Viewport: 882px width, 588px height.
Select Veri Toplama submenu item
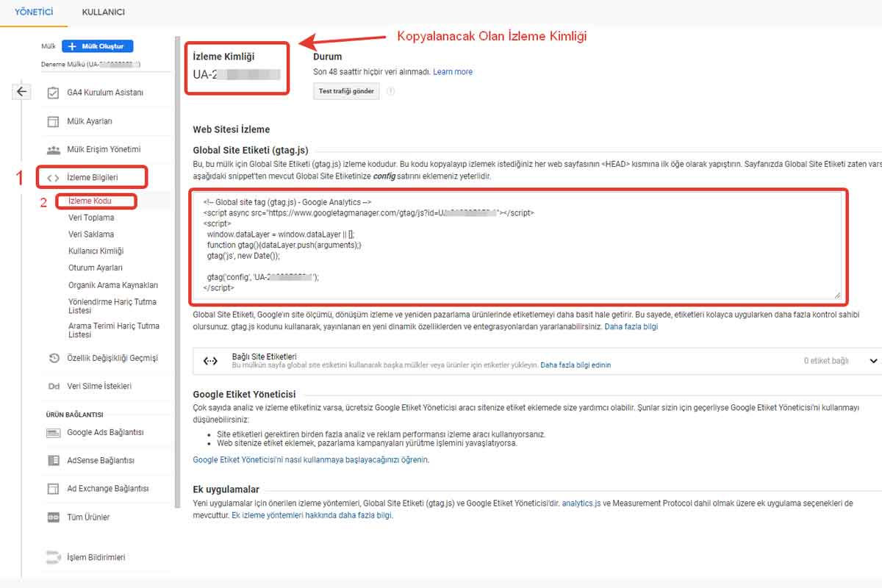pyautogui.click(x=91, y=218)
